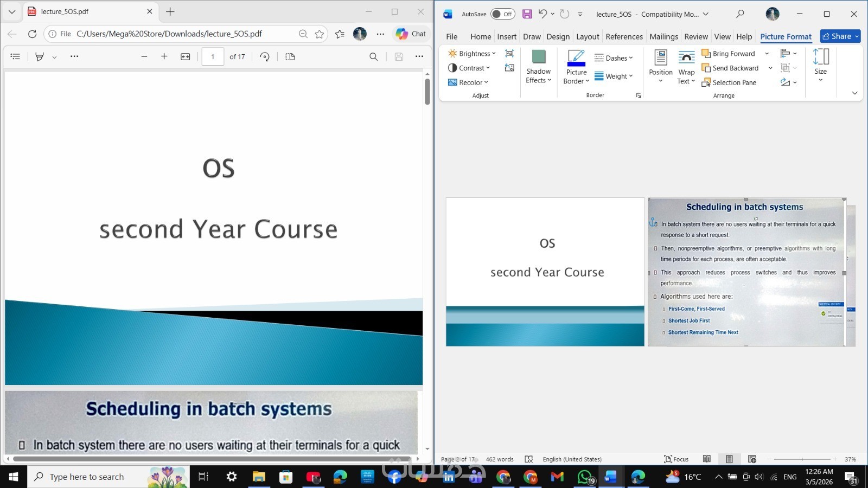Save the Word document with the Save icon
Image resolution: width=868 pixels, height=488 pixels.
point(527,14)
